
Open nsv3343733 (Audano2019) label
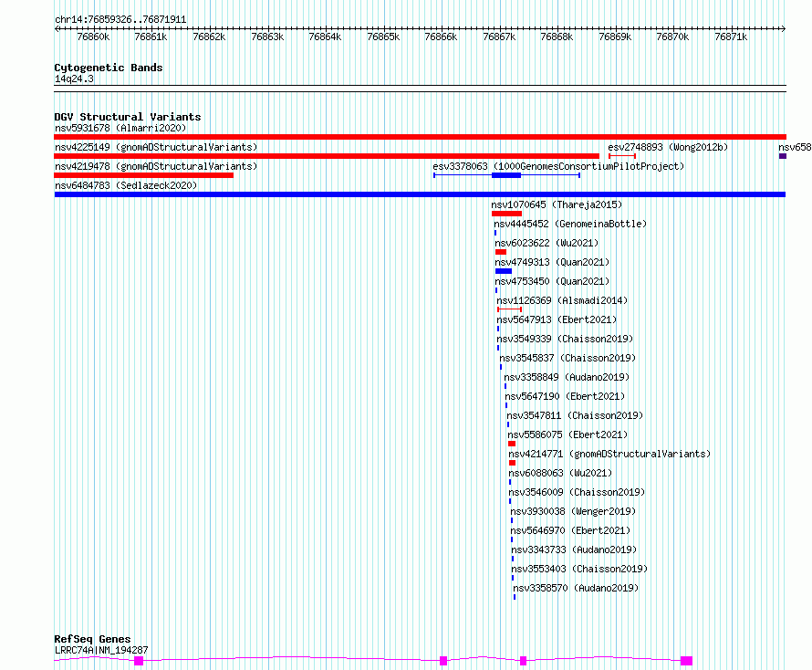click(x=574, y=550)
